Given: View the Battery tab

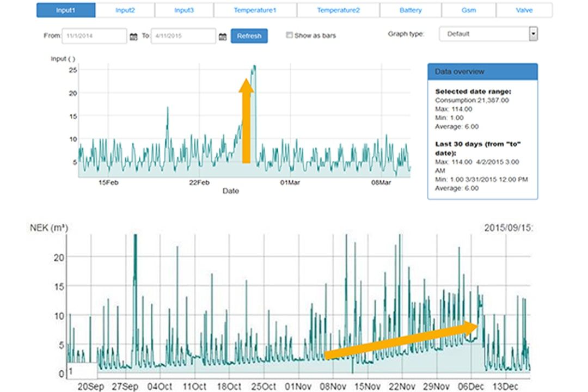Looking at the screenshot, I should tap(411, 10).
